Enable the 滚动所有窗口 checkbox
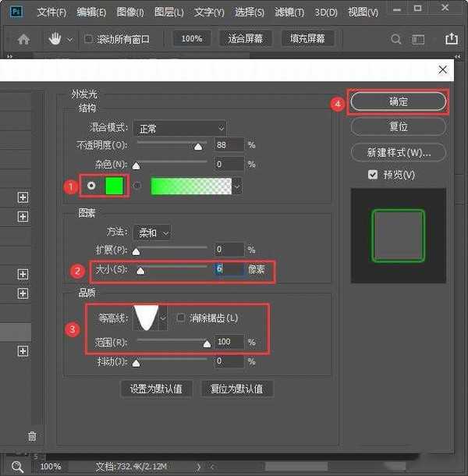Viewport: 468px width, 476px height. click(88, 39)
